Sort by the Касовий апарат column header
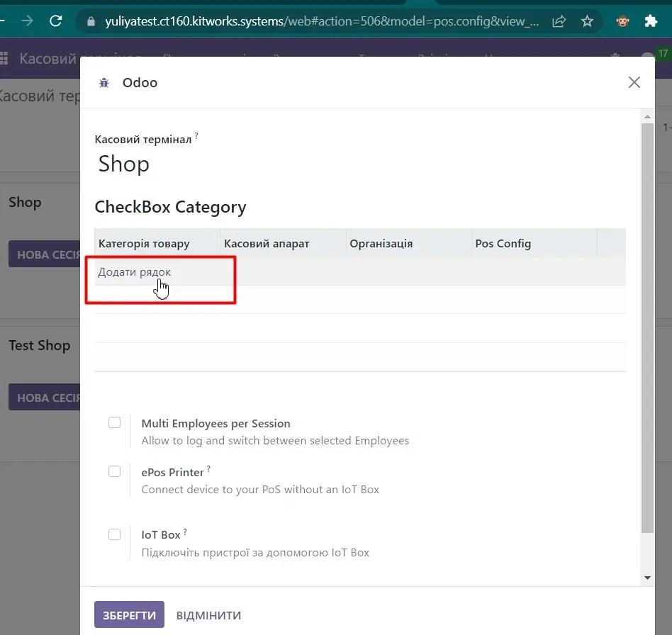The height and width of the screenshot is (635, 672). coord(267,243)
